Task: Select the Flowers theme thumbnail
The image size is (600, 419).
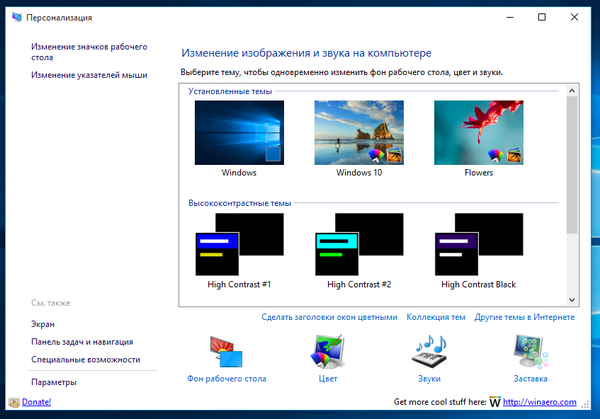Action: click(x=479, y=132)
